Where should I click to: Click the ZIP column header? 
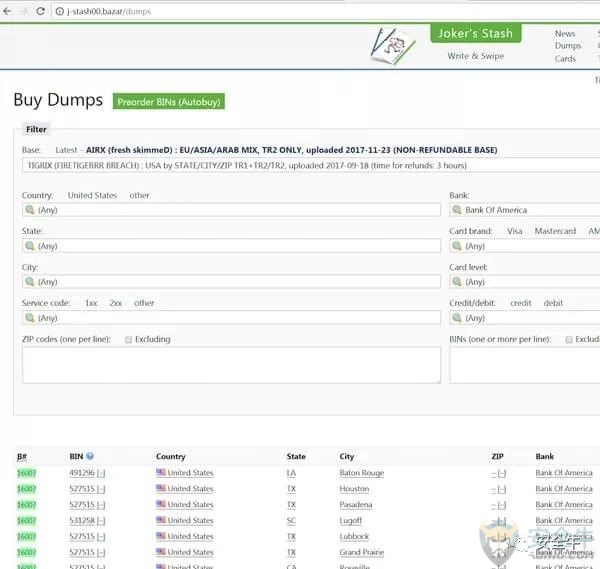pos(497,457)
